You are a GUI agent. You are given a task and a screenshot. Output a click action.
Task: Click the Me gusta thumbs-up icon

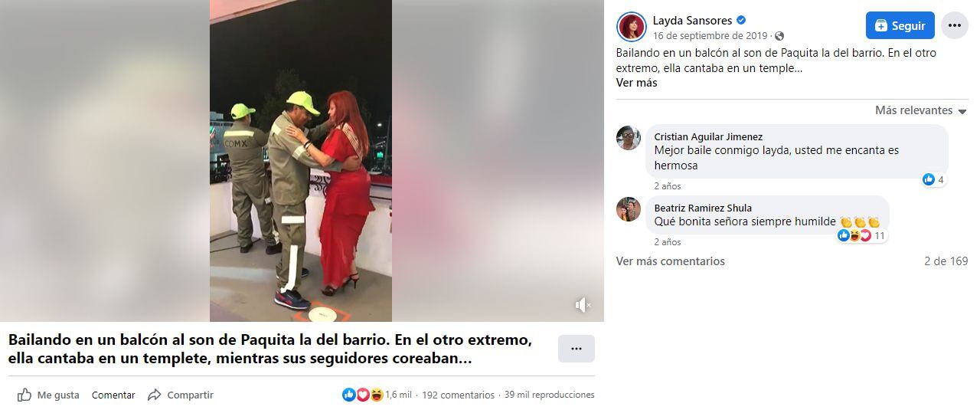tap(24, 395)
